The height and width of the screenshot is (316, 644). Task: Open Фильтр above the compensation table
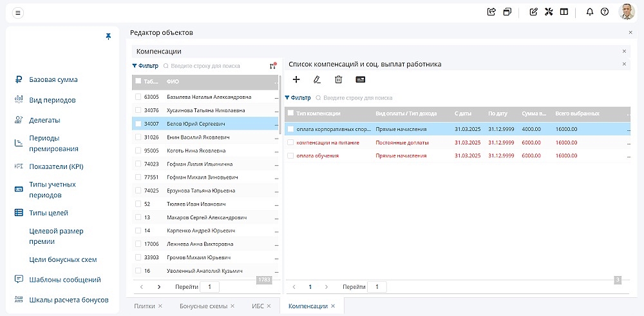(298, 98)
